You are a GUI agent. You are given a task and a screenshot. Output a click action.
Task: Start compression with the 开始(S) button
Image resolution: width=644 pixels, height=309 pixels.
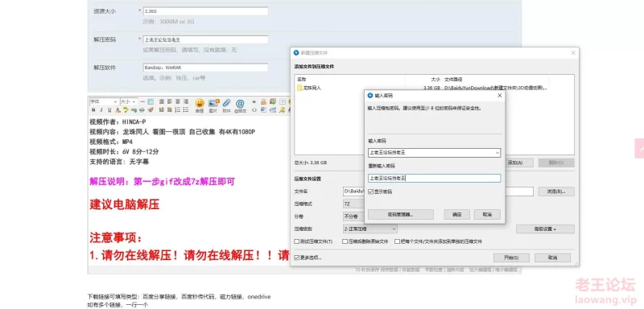click(511, 257)
